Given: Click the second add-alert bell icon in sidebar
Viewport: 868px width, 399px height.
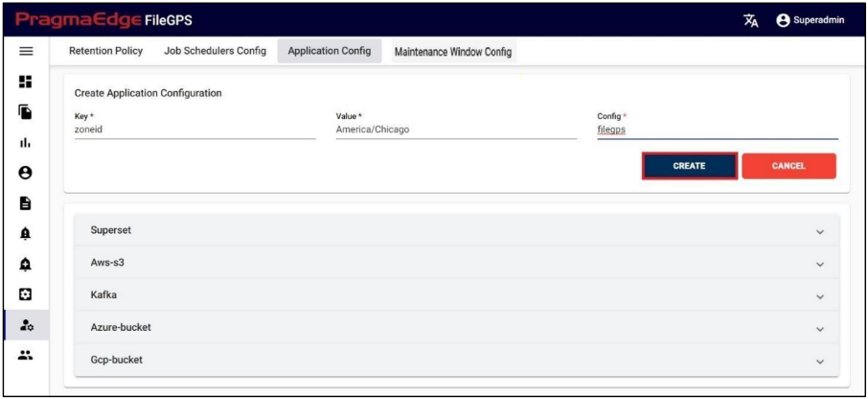Looking at the screenshot, I should 26,265.
